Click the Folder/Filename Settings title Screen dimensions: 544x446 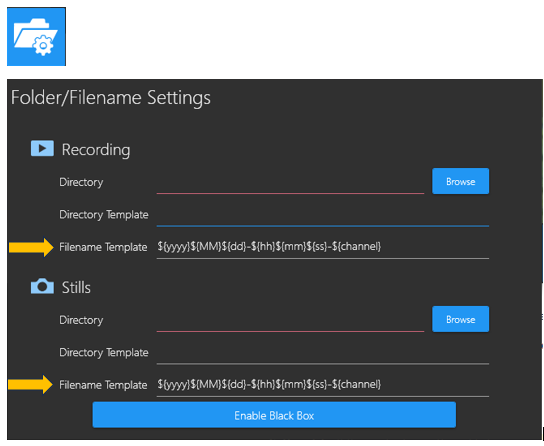click(x=111, y=98)
